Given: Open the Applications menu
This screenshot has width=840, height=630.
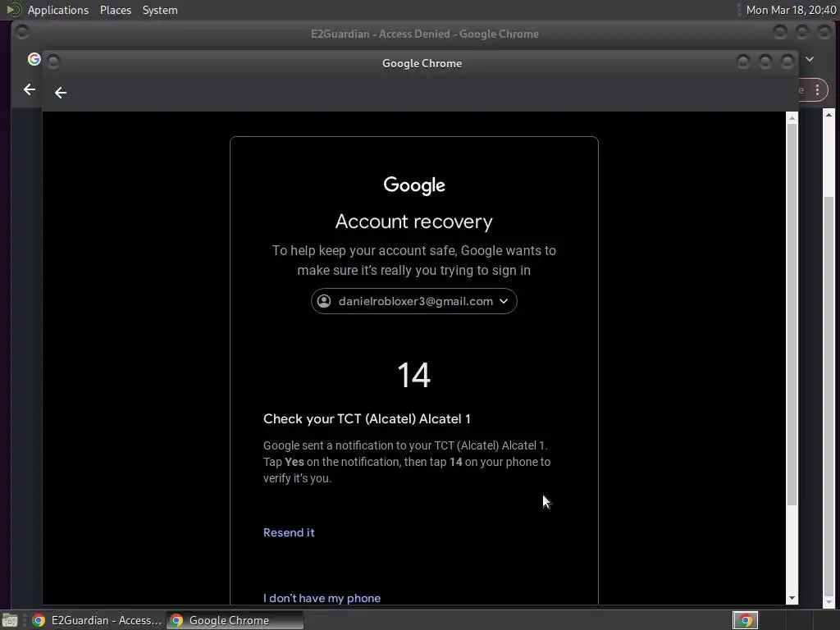Looking at the screenshot, I should [58, 10].
